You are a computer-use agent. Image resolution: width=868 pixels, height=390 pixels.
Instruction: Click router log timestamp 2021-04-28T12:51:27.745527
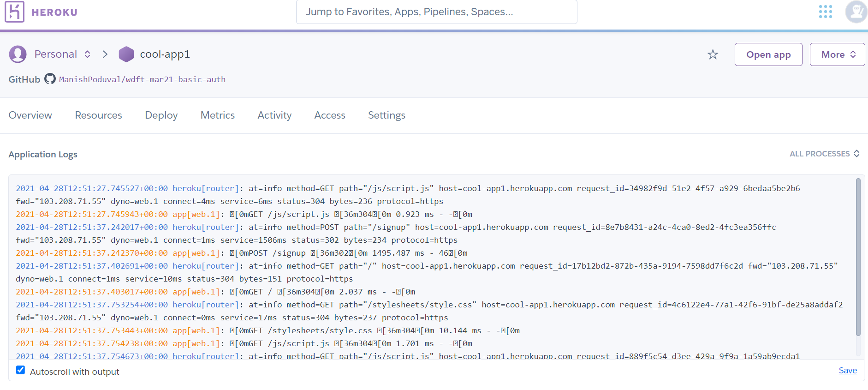[x=92, y=188]
